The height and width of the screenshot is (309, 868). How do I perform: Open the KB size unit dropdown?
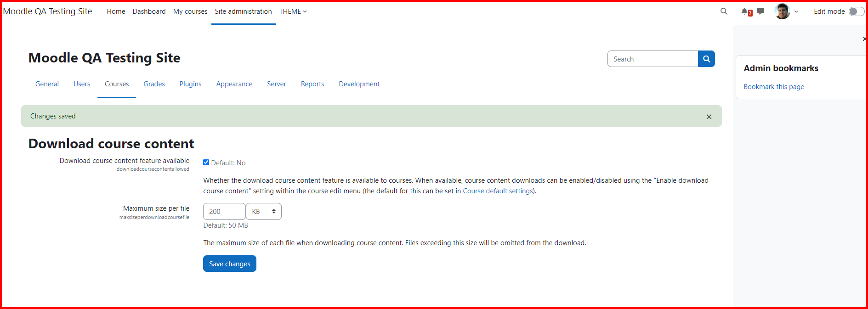pos(264,212)
